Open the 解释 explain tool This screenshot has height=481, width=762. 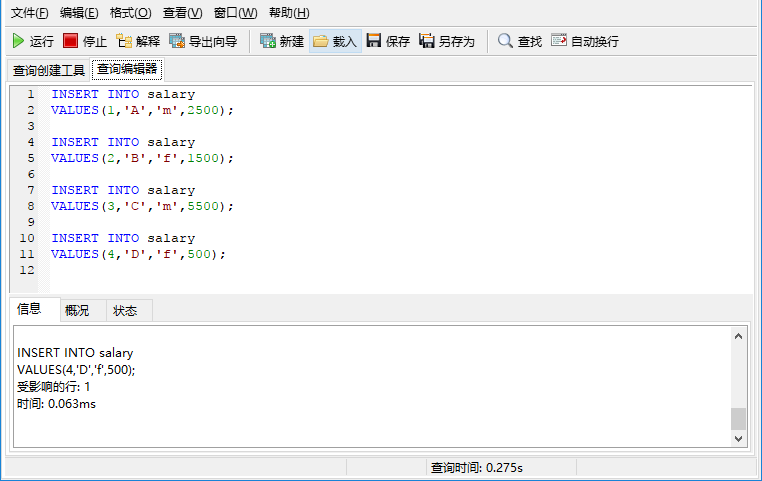138,41
